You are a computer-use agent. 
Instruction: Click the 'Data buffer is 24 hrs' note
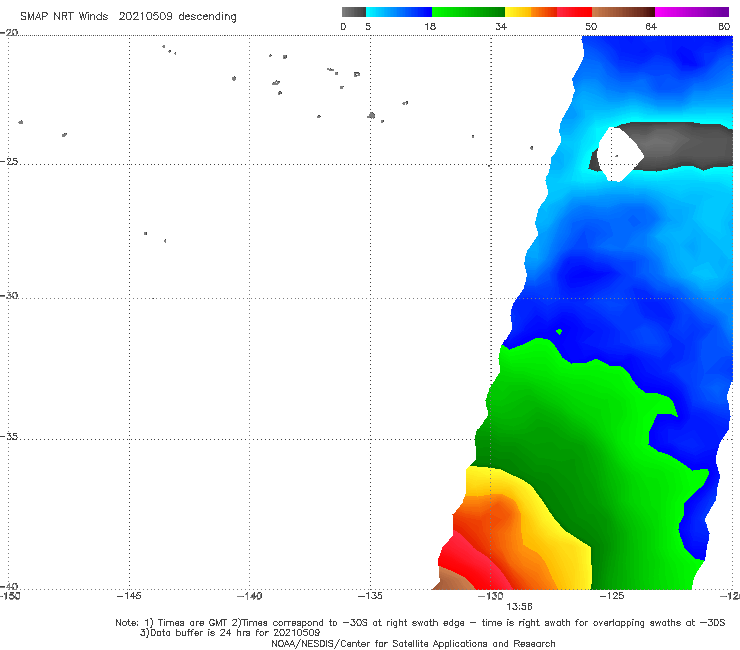(230, 633)
